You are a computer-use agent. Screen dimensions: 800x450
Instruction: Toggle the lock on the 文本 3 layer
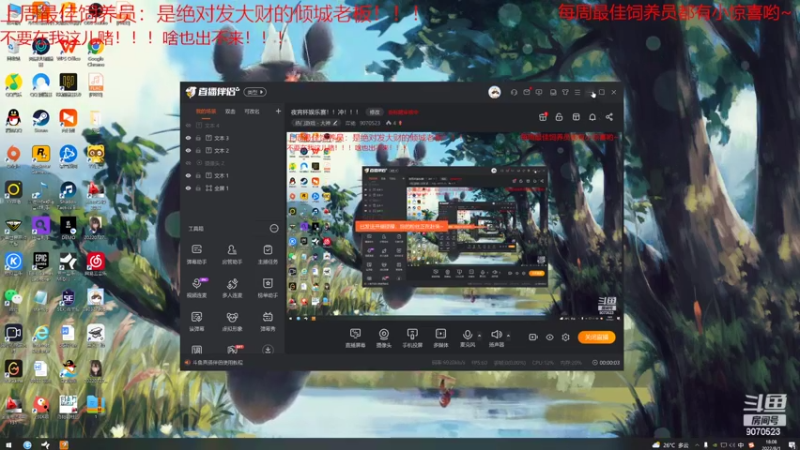198,138
